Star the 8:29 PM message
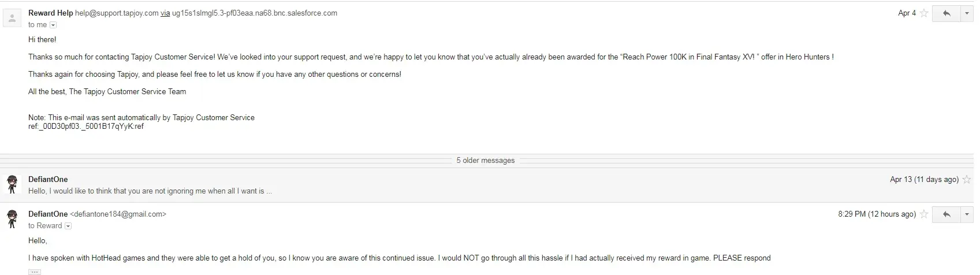The height and width of the screenshot is (275, 980). (x=924, y=214)
